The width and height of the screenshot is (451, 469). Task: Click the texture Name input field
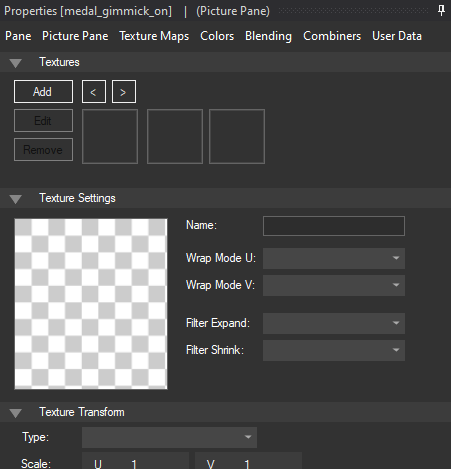click(x=334, y=226)
